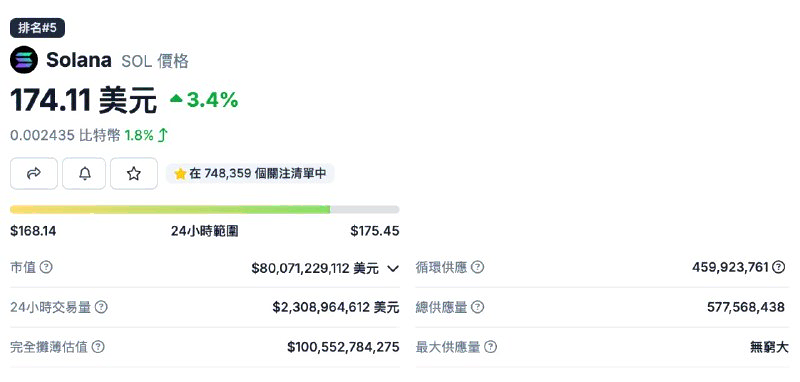
Task: Click the 24小時範圍 label
Action: coord(205,231)
